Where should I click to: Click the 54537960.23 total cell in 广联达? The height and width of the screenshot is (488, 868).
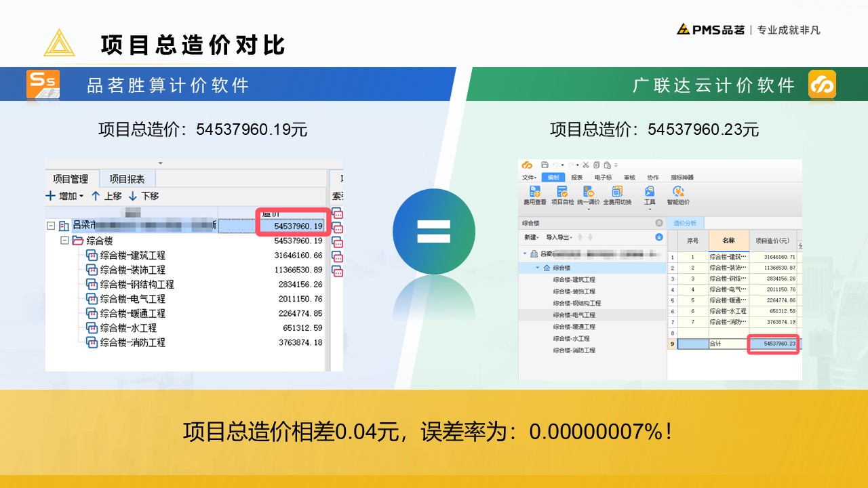pyautogui.click(x=774, y=344)
